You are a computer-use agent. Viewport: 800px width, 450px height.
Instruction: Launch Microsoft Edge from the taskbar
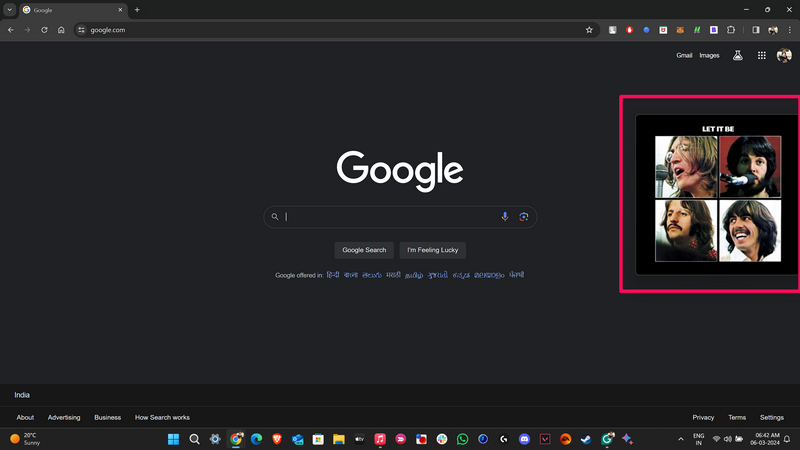[x=256, y=439]
